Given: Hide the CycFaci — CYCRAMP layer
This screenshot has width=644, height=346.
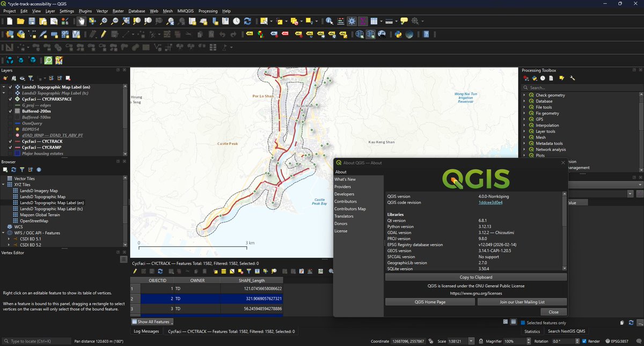Looking at the screenshot, I should click(x=11, y=148).
